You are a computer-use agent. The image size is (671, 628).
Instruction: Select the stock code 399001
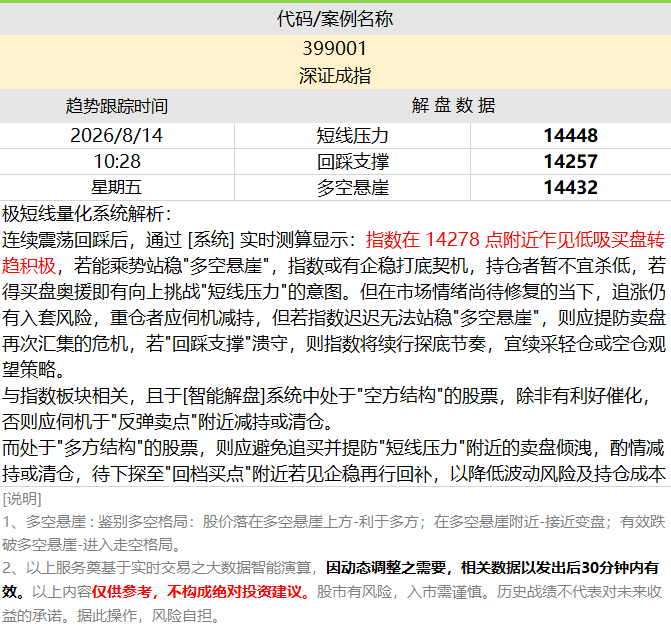335,48
